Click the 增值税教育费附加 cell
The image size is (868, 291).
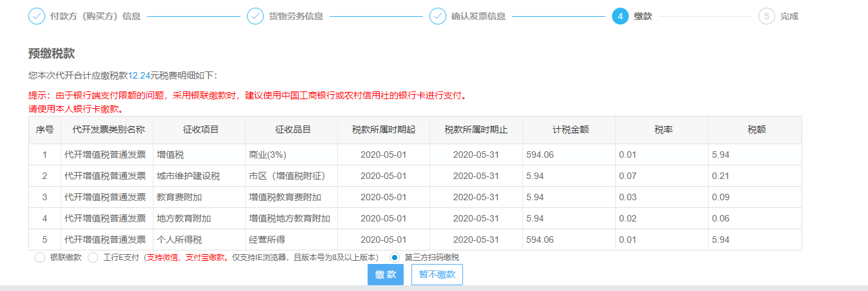[x=291, y=197]
